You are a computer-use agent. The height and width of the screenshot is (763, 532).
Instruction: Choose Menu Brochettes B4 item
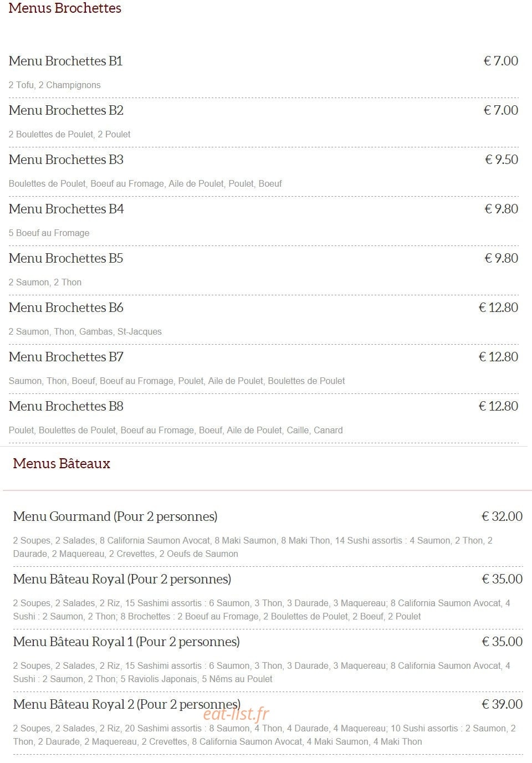pos(66,209)
